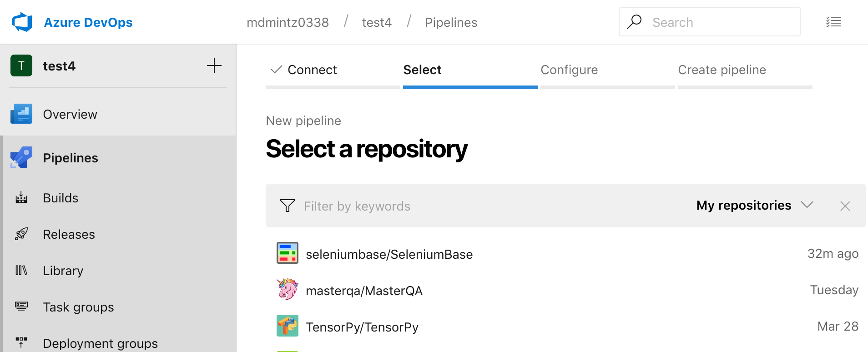Screen dimensions: 868x352
Task: Open Task groups icon in sidebar
Action: [21, 306]
